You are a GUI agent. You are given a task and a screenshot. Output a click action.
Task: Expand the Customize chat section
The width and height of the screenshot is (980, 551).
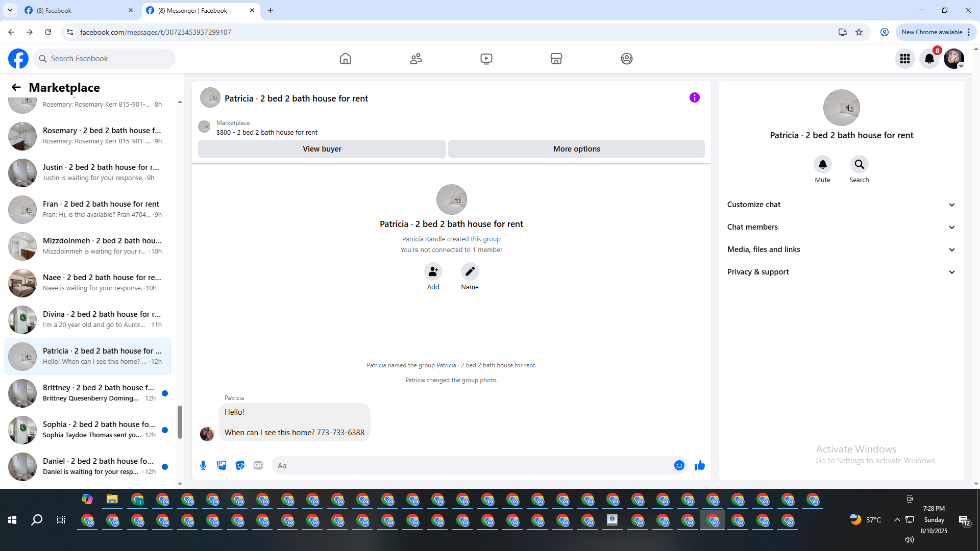[841, 205]
